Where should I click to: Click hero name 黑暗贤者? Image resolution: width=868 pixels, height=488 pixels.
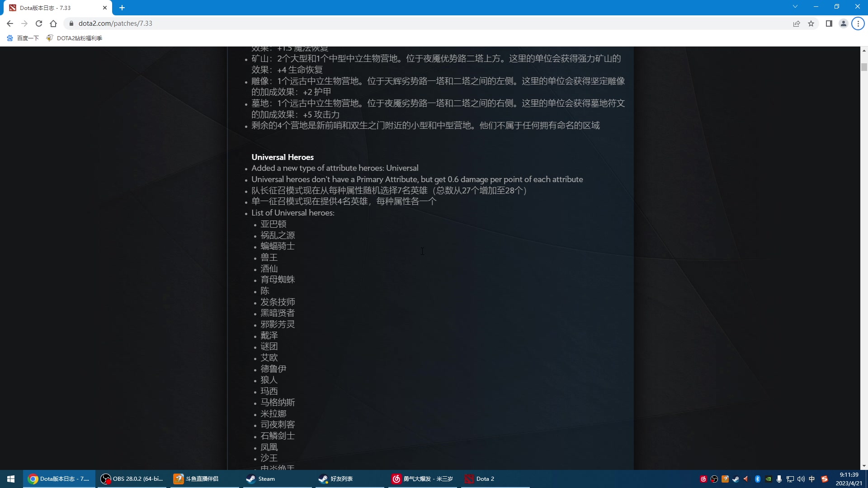coord(278,313)
